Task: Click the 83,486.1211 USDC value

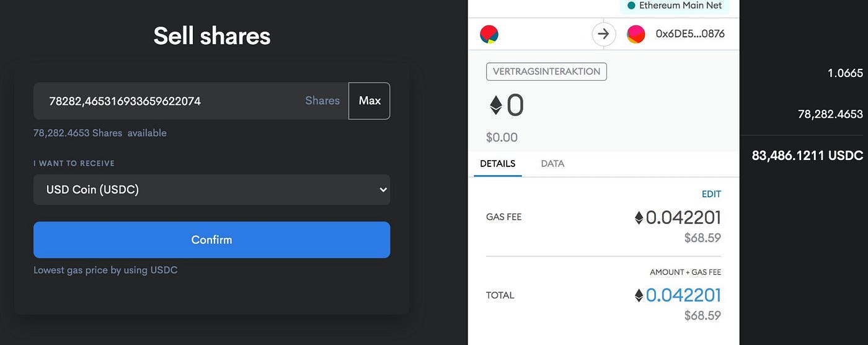Action: coord(807,156)
